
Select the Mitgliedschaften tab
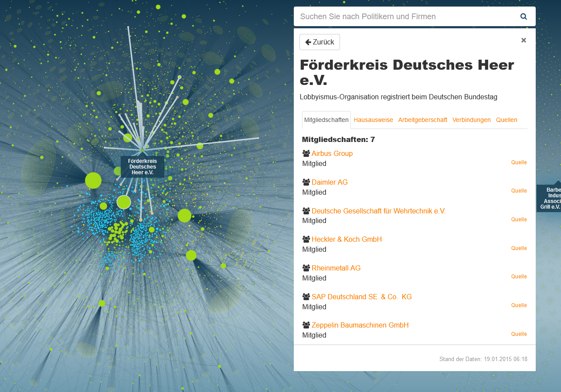tap(326, 120)
